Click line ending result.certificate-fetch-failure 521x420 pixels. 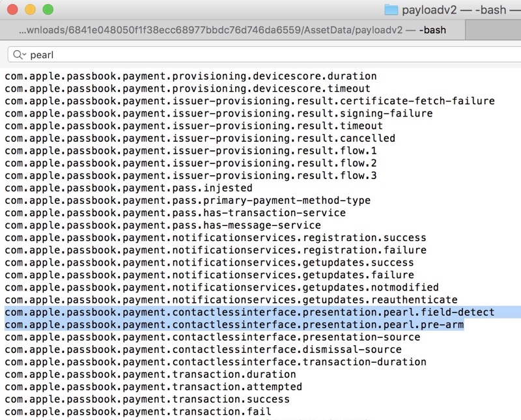(249, 101)
